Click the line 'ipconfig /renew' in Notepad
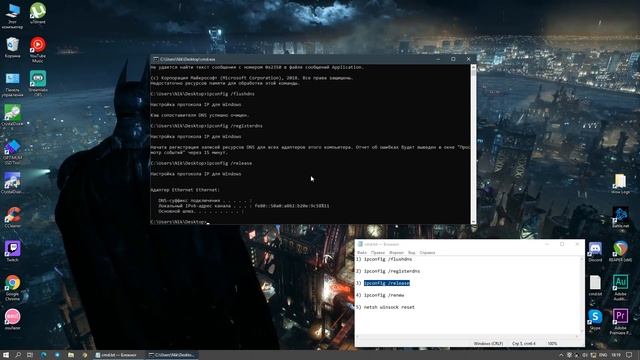Viewport: 640px width, 360px height. pos(384,295)
